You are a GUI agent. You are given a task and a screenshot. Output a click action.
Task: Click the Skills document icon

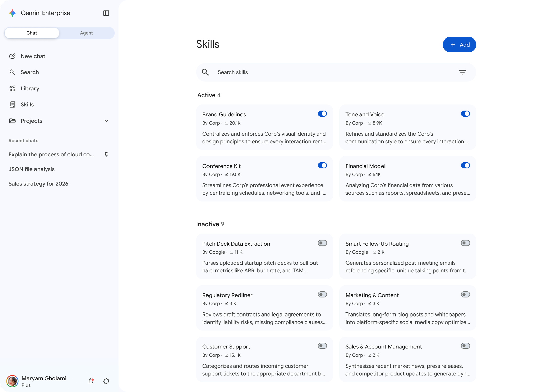[12, 104]
